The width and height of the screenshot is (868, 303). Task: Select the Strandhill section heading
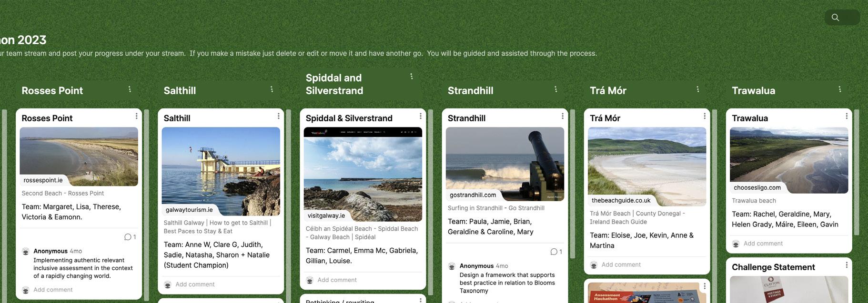click(x=470, y=90)
